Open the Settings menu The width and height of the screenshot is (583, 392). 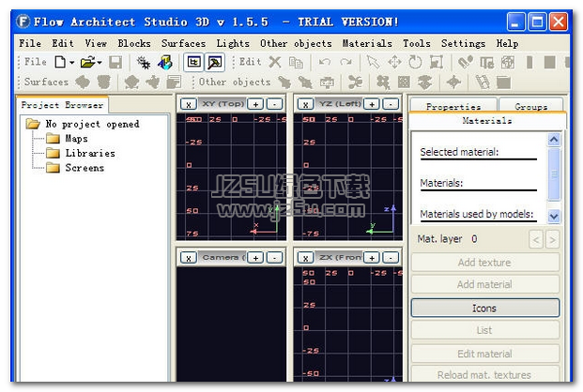click(x=463, y=43)
